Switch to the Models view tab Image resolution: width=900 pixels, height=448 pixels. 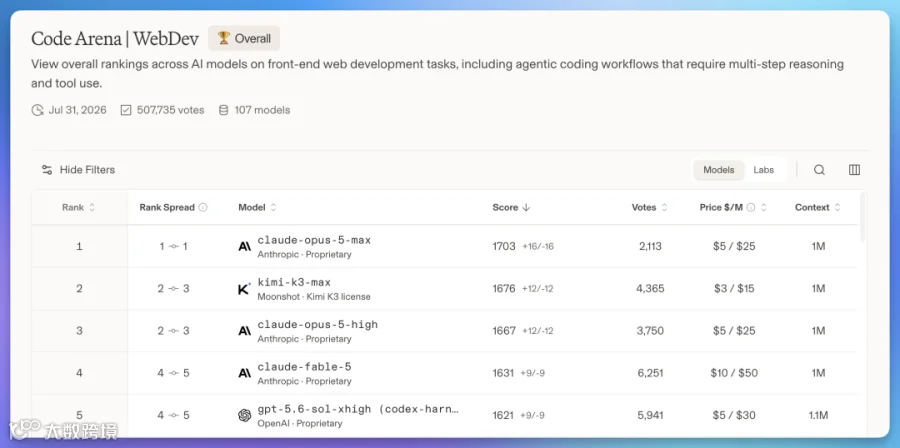tap(719, 170)
